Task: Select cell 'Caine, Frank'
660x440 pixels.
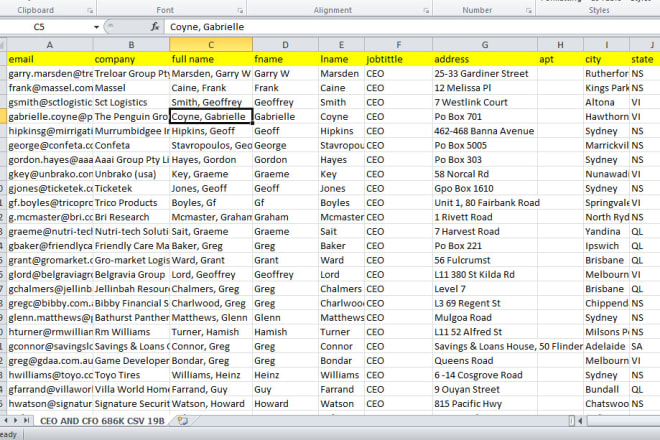Action: pos(211,88)
